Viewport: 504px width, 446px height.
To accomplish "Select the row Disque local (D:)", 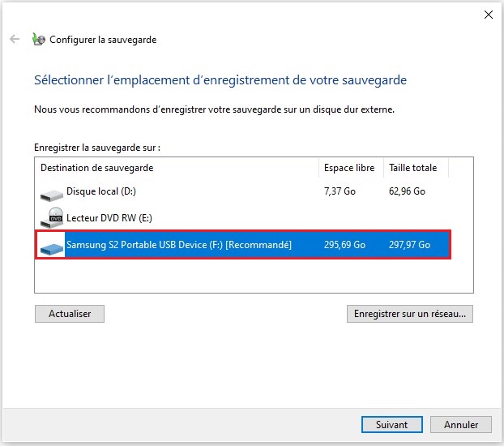I will point(243,191).
